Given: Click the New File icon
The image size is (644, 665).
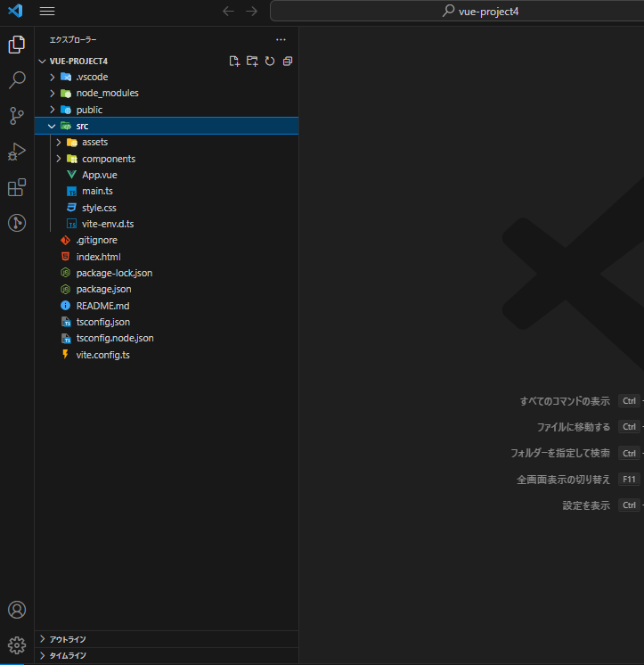Looking at the screenshot, I should click(234, 62).
